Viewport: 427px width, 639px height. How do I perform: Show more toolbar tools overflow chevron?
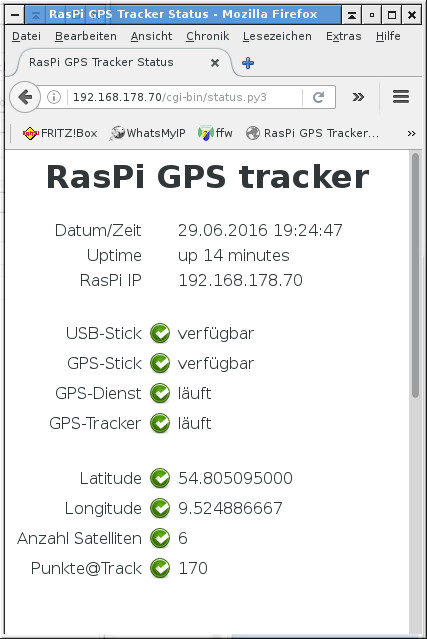tap(358, 97)
